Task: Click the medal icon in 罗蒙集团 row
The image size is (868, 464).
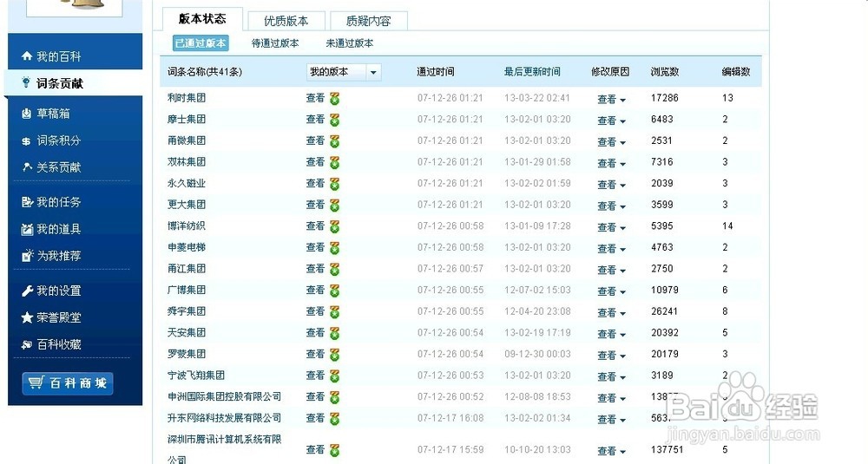Action: (334, 355)
